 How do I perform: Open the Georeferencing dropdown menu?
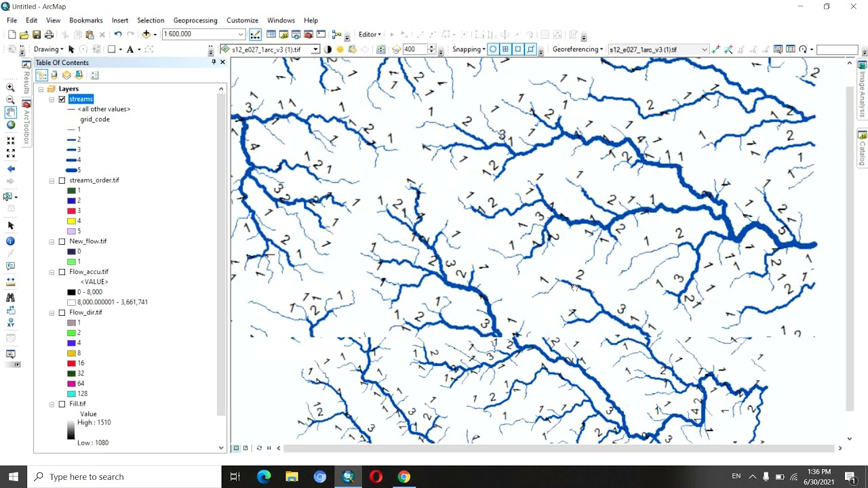[578, 49]
